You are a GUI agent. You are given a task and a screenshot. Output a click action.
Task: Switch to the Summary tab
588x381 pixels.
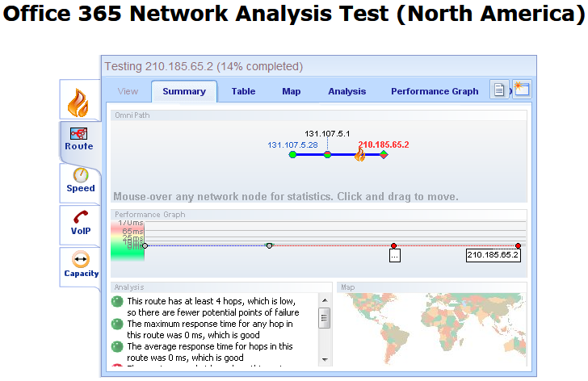click(x=184, y=91)
